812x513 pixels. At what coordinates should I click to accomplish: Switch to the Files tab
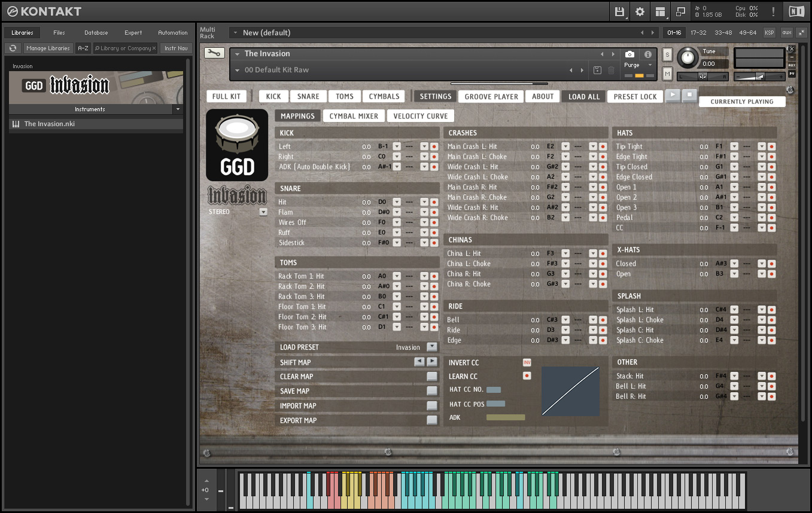(x=59, y=33)
